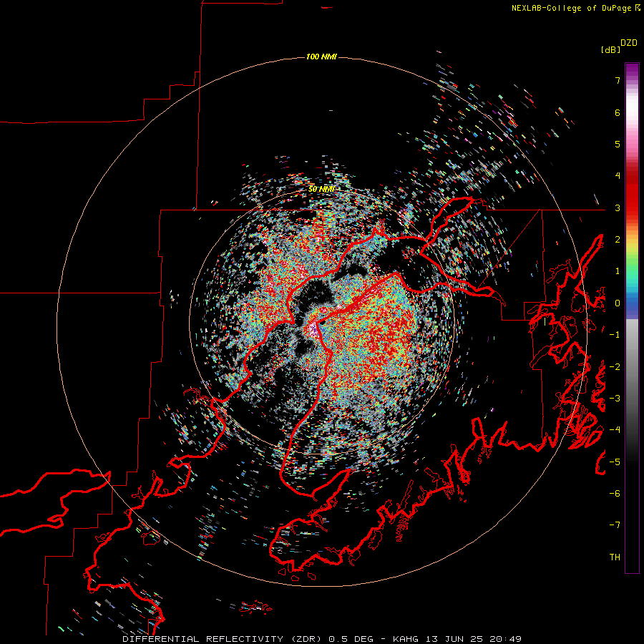Click the 100 NMI range ring label
644x644 pixels.
coord(321,57)
